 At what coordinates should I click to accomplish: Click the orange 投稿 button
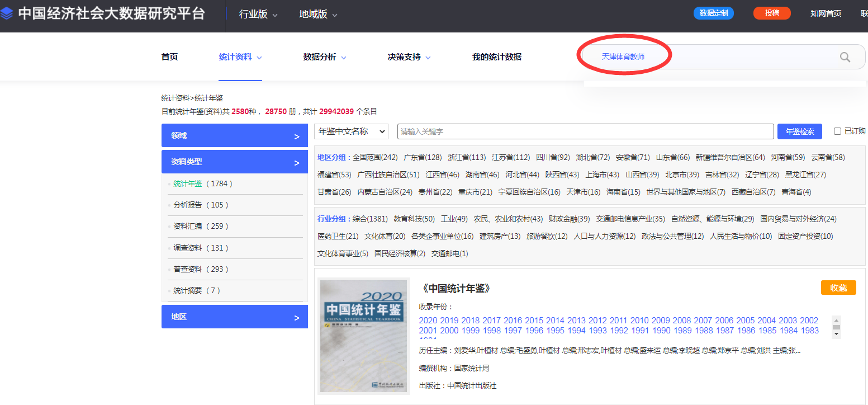(772, 13)
